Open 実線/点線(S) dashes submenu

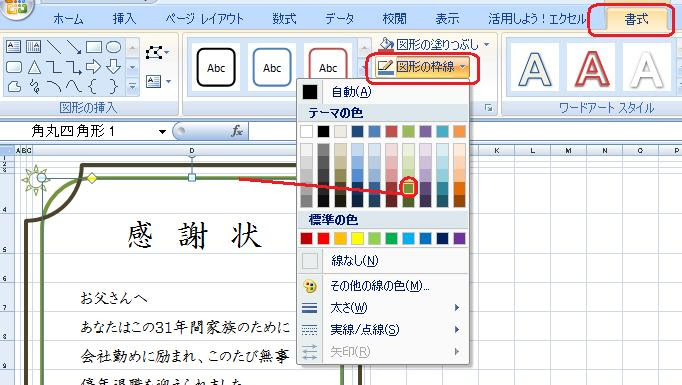[383, 329]
